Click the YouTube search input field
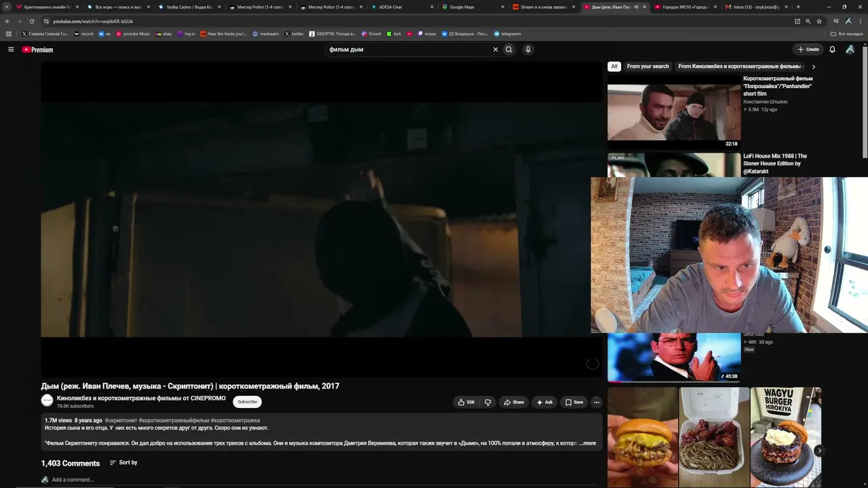Image resolution: width=868 pixels, height=488 pixels. coord(407,49)
